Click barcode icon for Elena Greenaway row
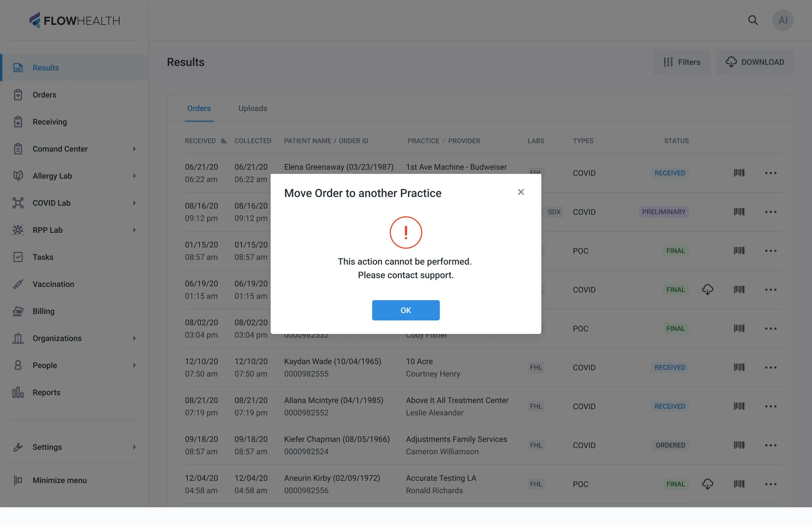The image size is (812, 527). coord(739,173)
